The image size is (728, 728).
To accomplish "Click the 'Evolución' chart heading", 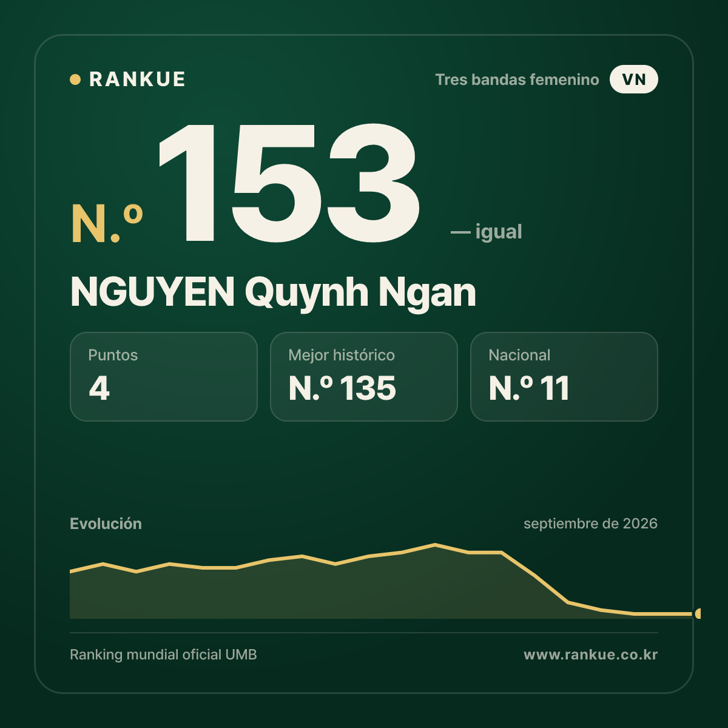I will [x=106, y=524].
